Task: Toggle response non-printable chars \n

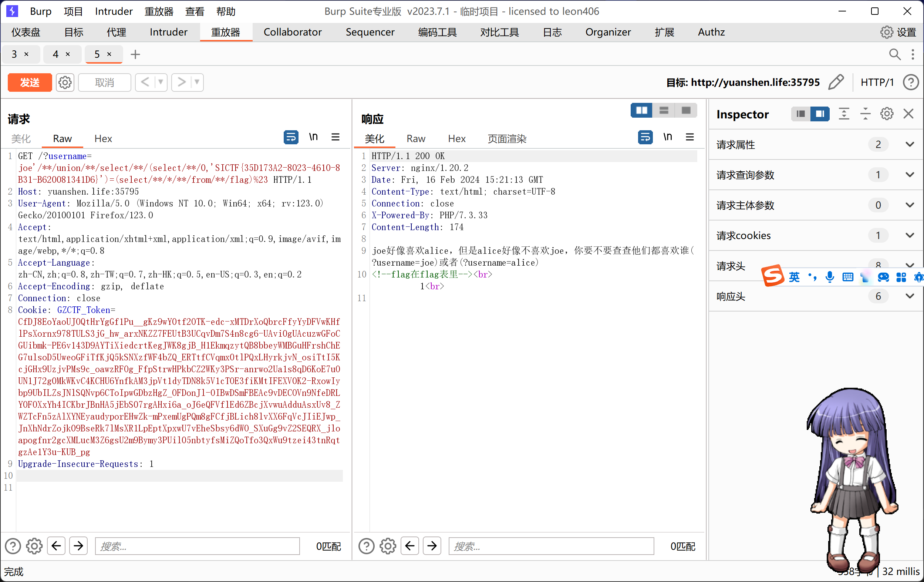Action: [x=667, y=137]
